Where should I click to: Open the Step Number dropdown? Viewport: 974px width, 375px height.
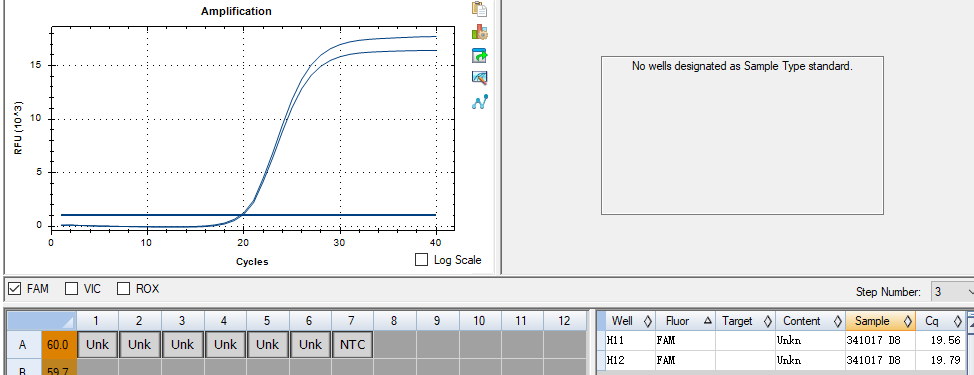pos(952,291)
